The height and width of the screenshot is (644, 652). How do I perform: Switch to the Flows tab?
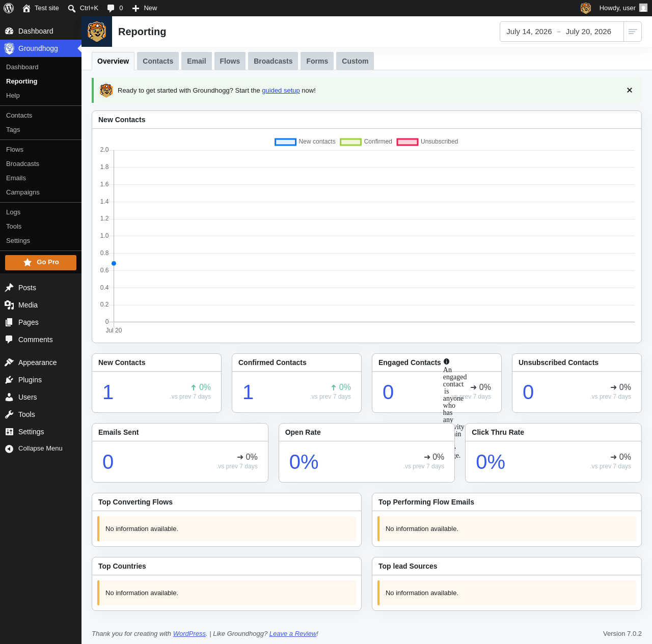[x=230, y=61]
